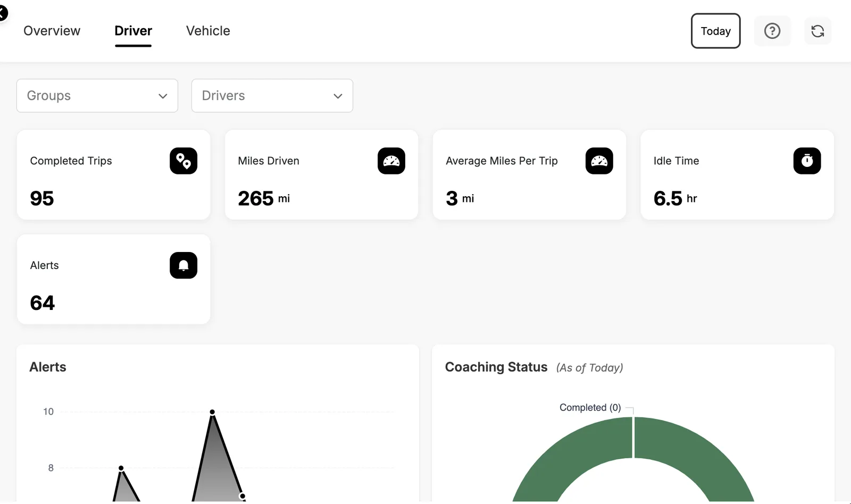Click the Completed (0) chart label

[590, 407]
